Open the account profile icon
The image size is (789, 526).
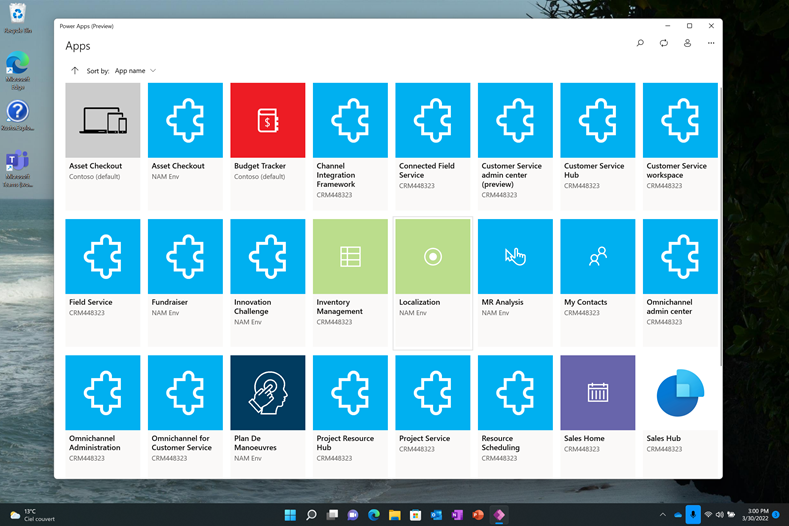coord(687,43)
